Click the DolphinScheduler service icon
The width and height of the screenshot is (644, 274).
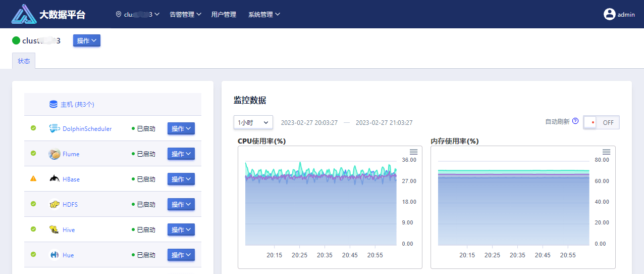[x=55, y=129]
